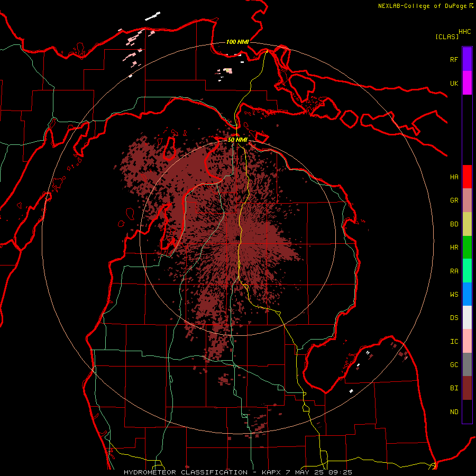Click the GR pink-brown legend swatch

[x=467, y=200]
